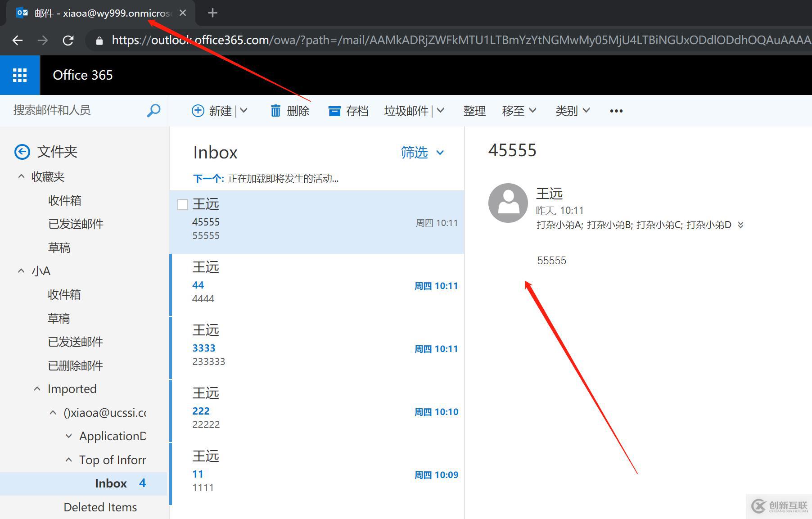Tick the checkbox on the 45555 message
Screen dimensions: 812x519
pyautogui.click(x=183, y=205)
